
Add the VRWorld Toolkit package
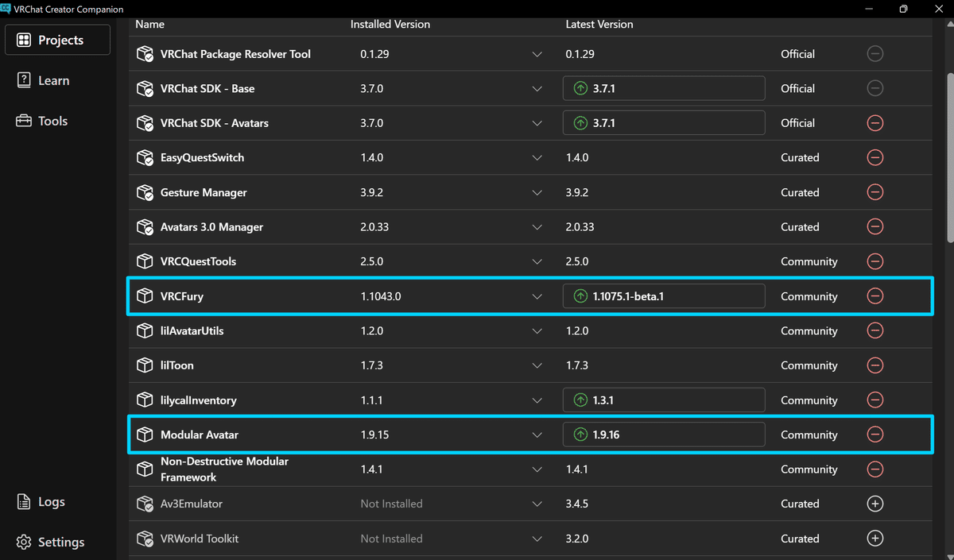[874, 539]
